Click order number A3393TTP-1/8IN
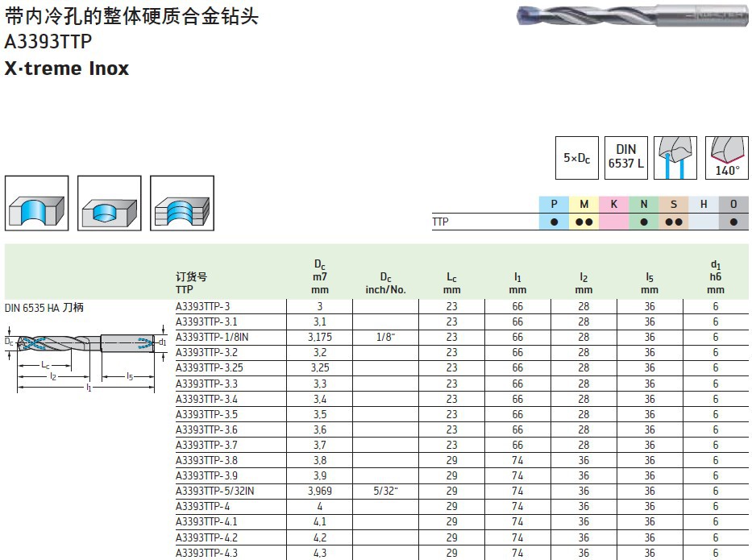This screenshot has width=752, height=560. pos(212,337)
